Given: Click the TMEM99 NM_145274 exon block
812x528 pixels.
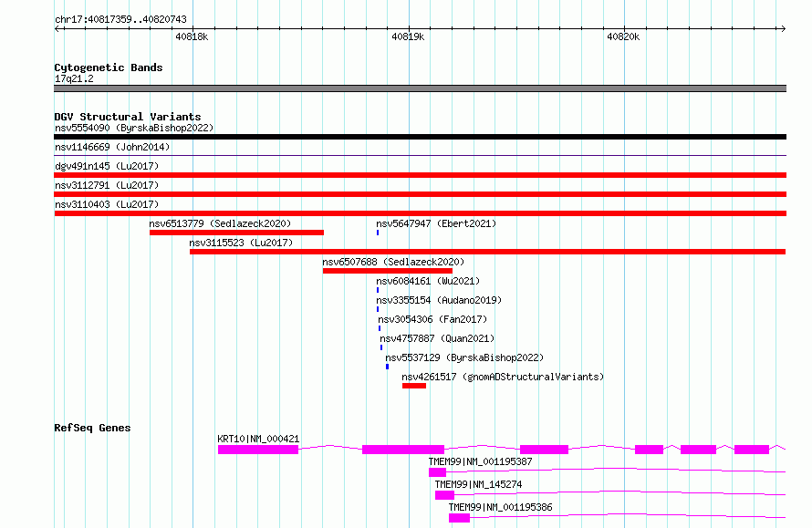Looking at the screenshot, I should coord(445,495).
